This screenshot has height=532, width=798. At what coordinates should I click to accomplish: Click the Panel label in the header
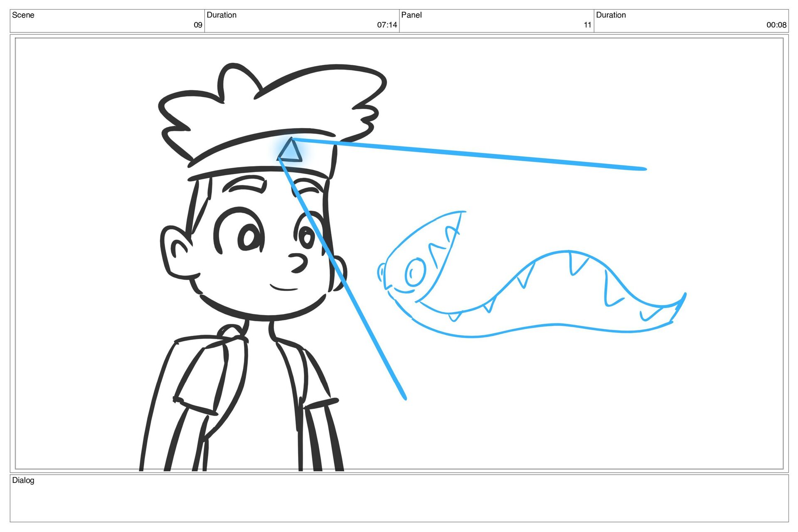411,15
